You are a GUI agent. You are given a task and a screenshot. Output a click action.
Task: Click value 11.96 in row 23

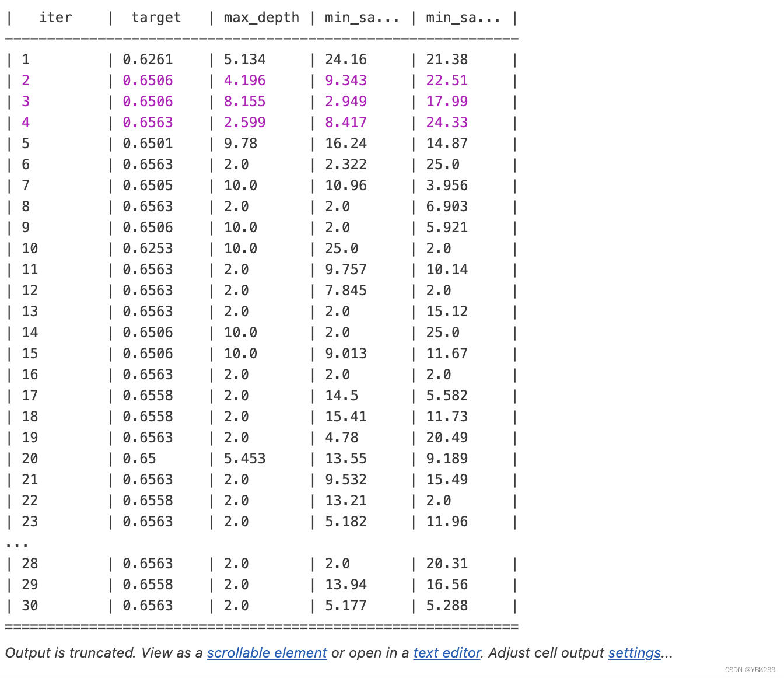point(447,522)
